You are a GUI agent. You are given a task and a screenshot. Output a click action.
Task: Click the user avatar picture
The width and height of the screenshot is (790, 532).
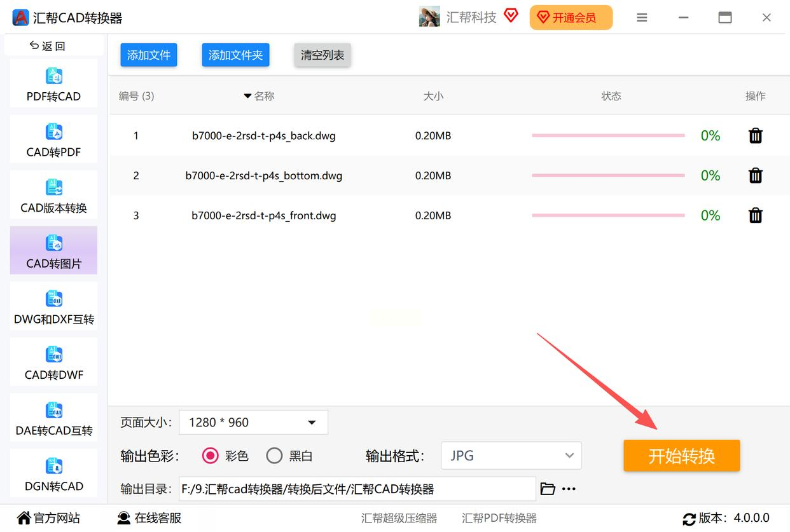(429, 17)
